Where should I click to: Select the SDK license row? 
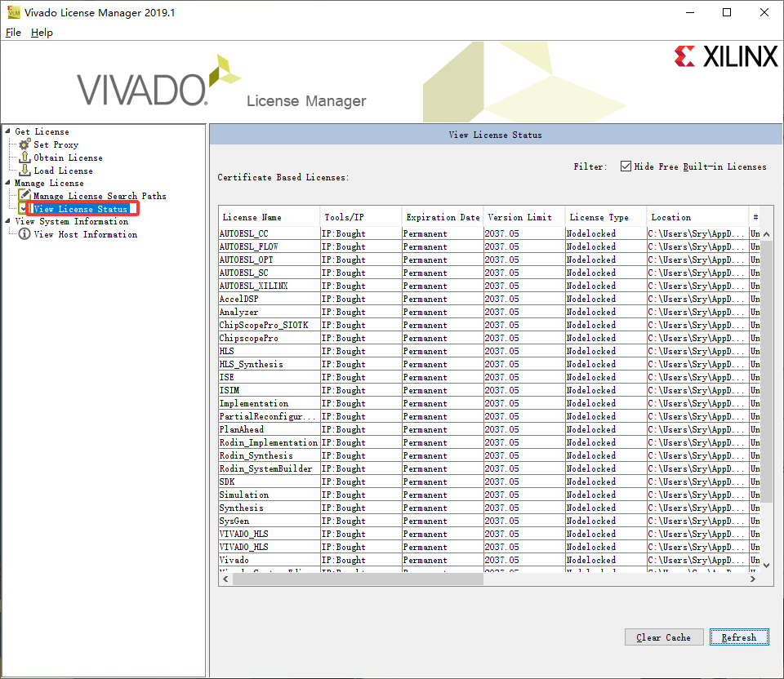pos(490,482)
